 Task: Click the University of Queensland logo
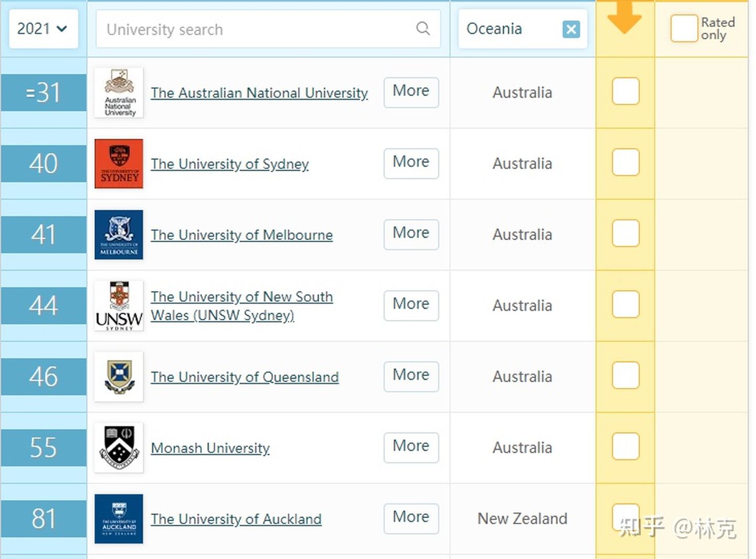(x=119, y=377)
